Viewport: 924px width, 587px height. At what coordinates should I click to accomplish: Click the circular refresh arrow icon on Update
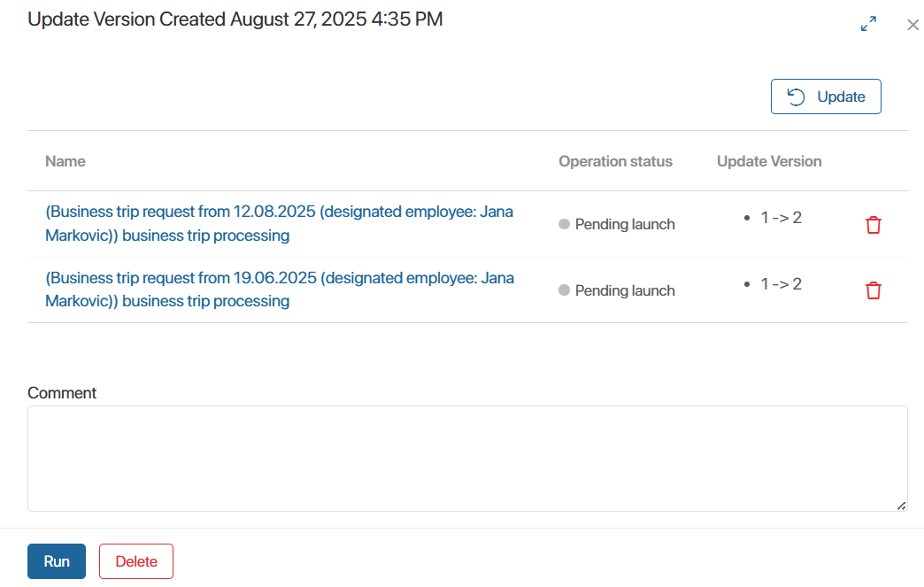(x=797, y=97)
